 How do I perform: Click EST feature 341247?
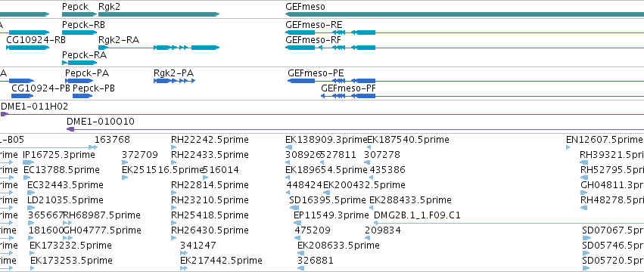pyautogui.click(x=198, y=246)
